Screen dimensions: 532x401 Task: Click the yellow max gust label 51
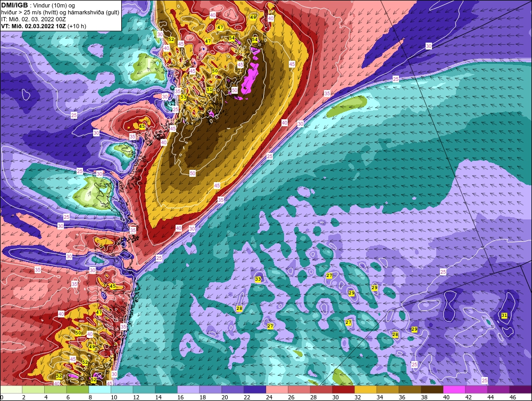pyautogui.click(x=209, y=89)
